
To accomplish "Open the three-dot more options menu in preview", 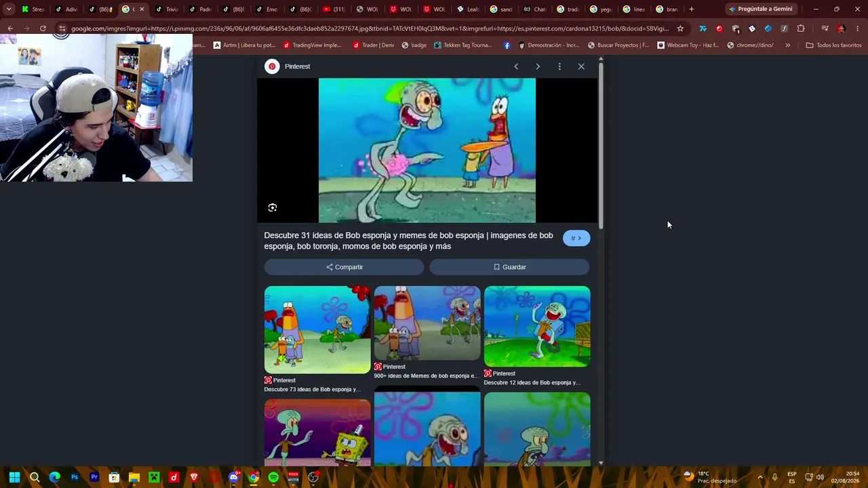I will pos(559,66).
